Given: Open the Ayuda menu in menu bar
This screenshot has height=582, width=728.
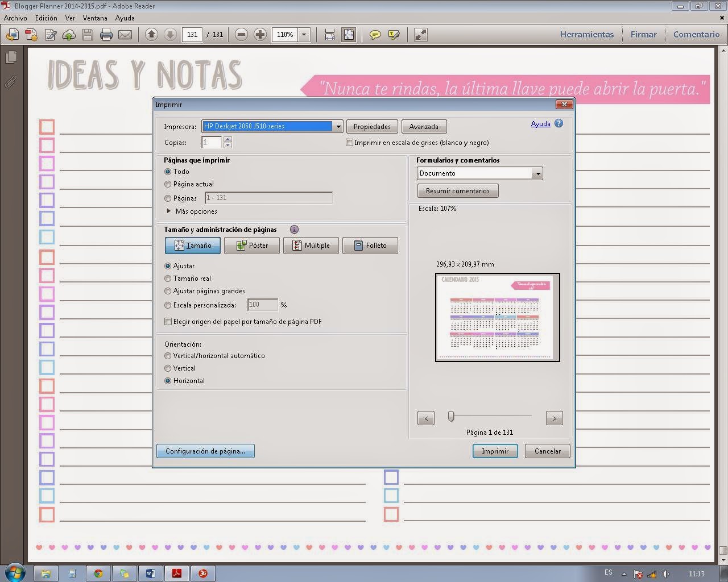Looking at the screenshot, I should pyautogui.click(x=125, y=18).
